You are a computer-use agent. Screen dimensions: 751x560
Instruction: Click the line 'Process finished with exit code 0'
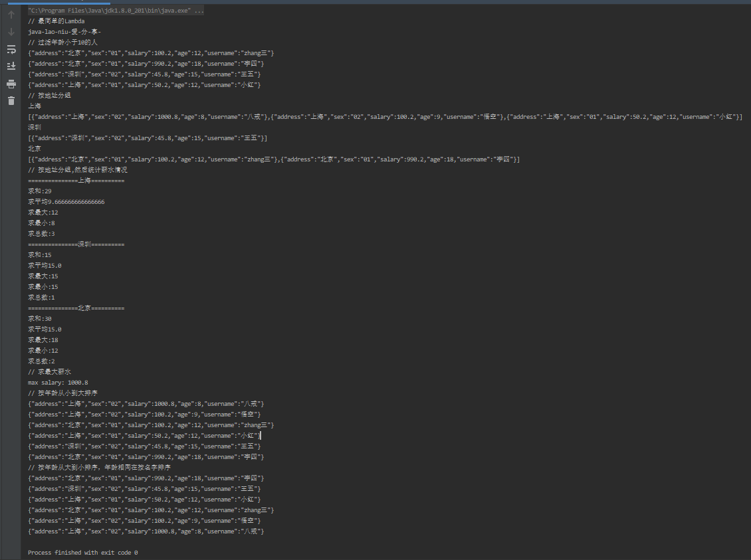(82, 552)
